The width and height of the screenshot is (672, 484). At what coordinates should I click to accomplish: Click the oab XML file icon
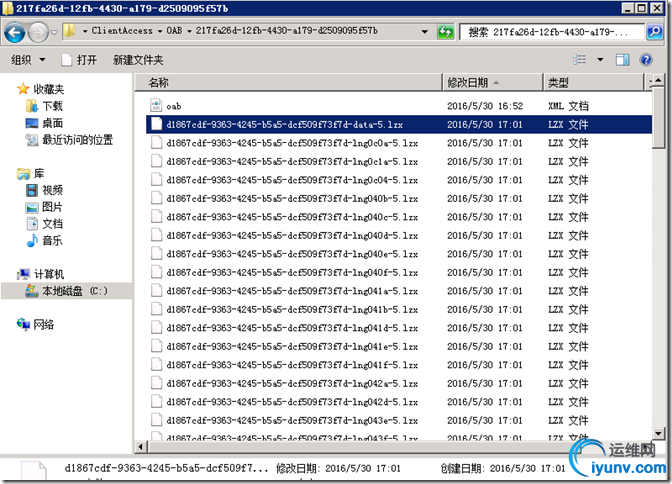pyautogui.click(x=156, y=105)
